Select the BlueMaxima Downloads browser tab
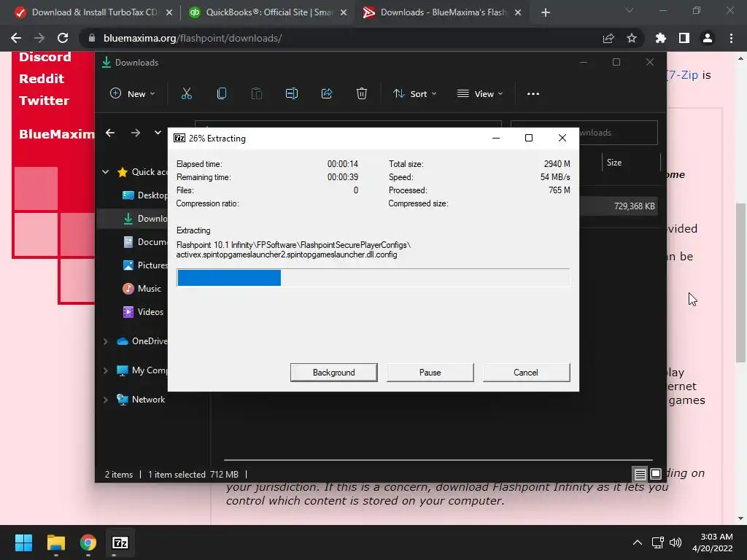The image size is (747, 560). tap(443, 12)
